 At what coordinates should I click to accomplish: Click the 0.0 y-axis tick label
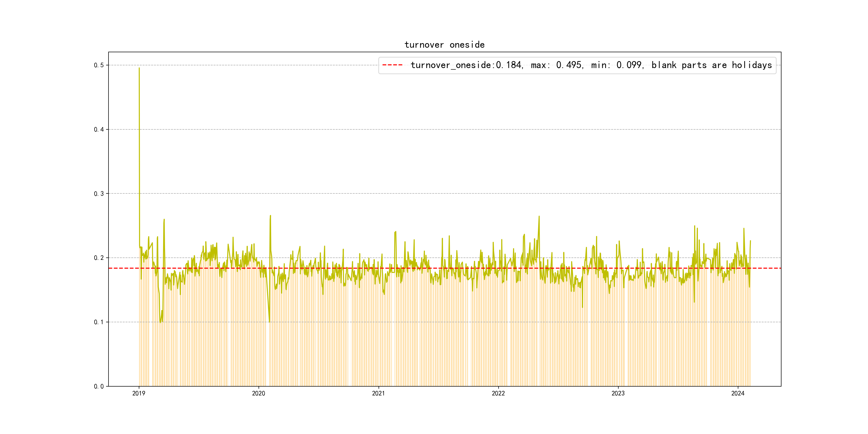[x=98, y=386]
